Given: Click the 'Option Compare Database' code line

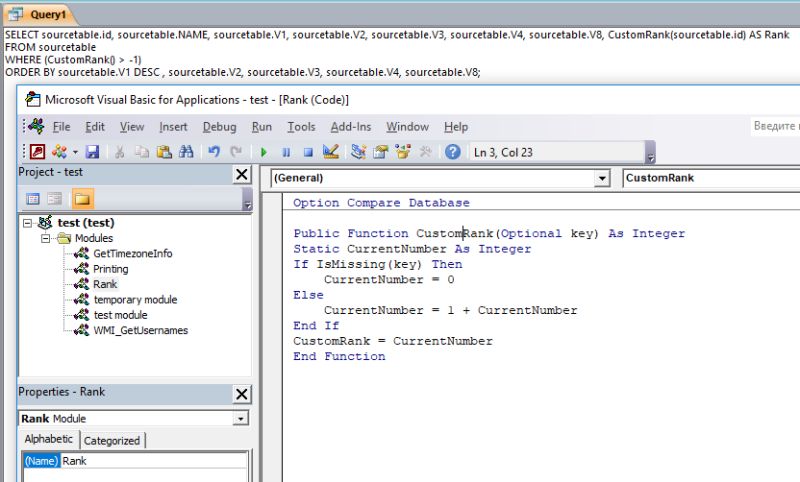Looking at the screenshot, I should 381,203.
